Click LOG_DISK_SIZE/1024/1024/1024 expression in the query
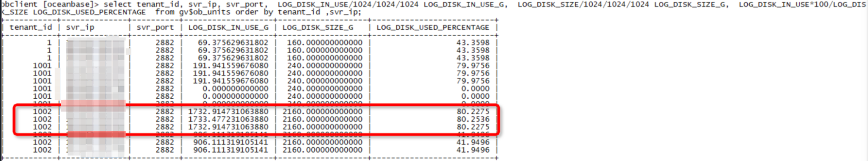This screenshot has height=161, width=868. 583,5
